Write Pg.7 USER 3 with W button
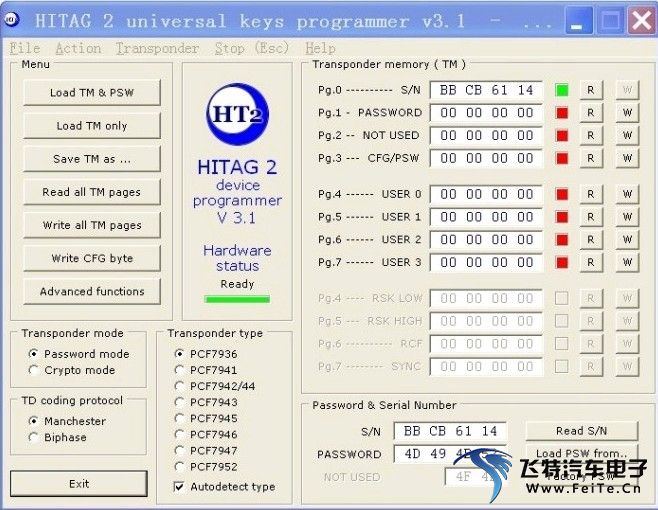Image resolution: width=658 pixels, height=510 pixels. [627, 262]
